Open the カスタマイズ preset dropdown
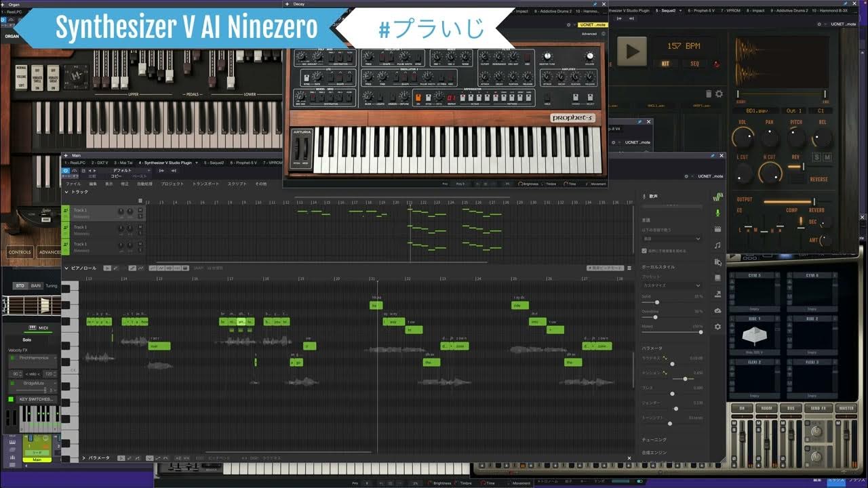The image size is (868, 488). (672, 285)
